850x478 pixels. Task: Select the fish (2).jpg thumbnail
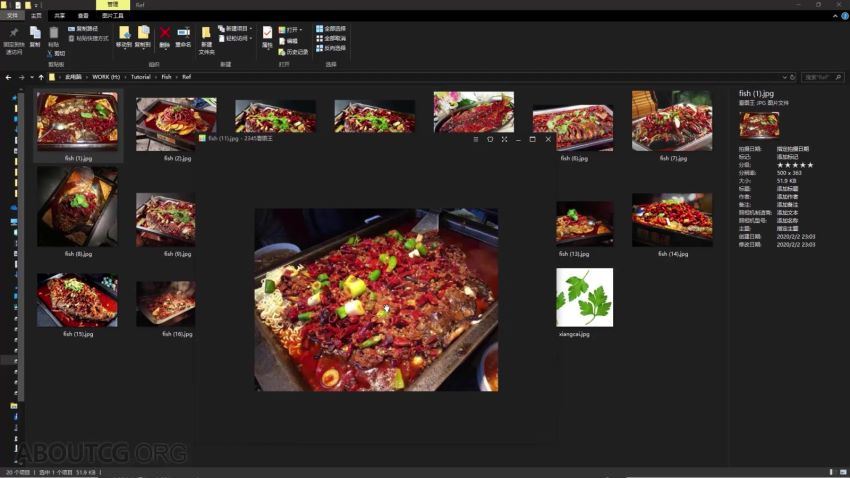(176, 124)
